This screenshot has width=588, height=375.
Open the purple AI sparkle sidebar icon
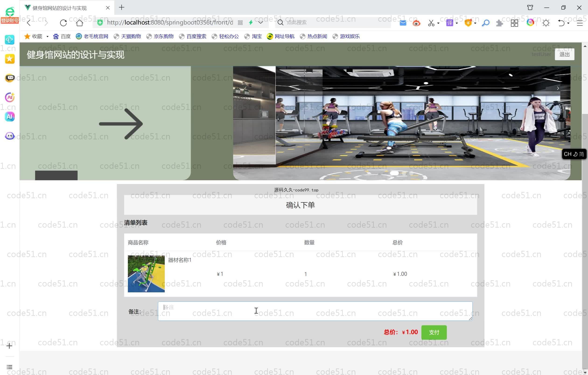pyautogui.click(x=10, y=97)
